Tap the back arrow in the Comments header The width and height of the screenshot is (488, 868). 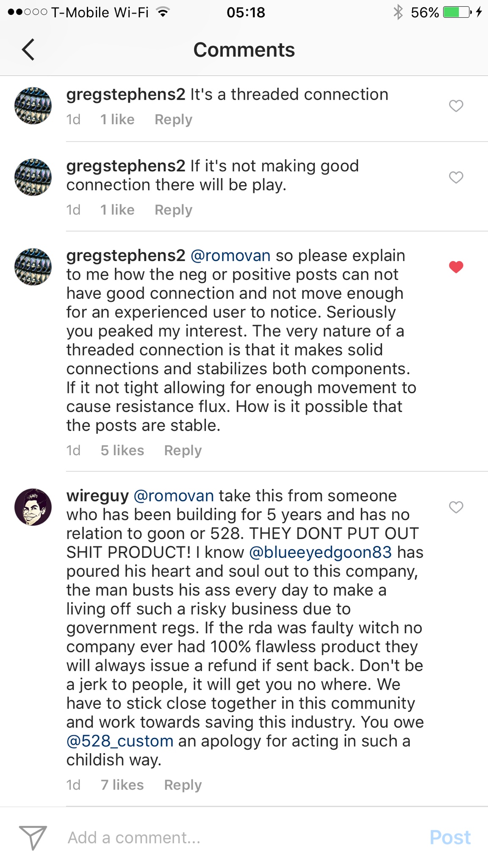point(28,50)
